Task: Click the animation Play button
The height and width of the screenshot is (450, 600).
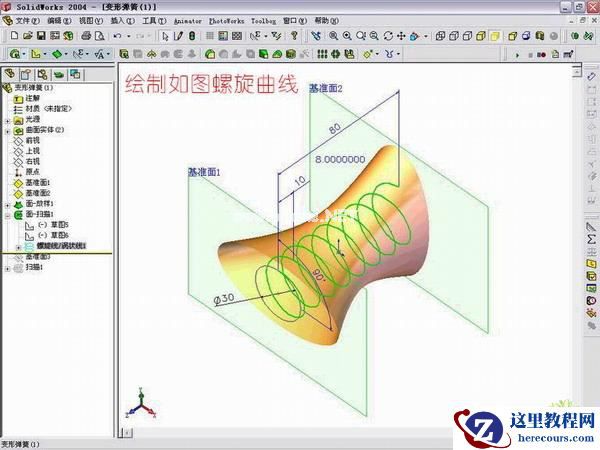Action: click(x=517, y=55)
